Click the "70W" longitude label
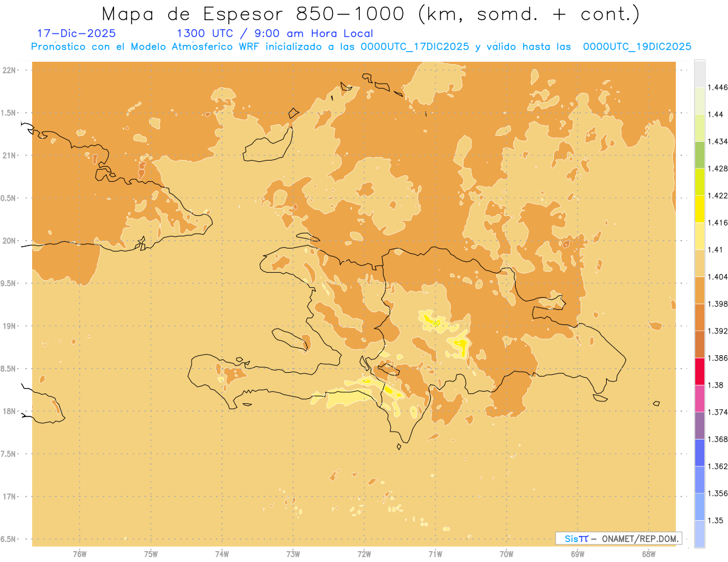 507,554
